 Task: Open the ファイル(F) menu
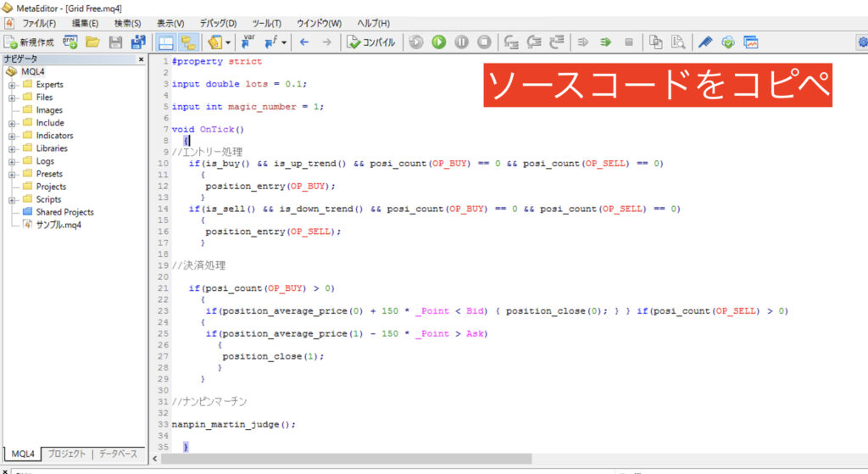[39, 23]
